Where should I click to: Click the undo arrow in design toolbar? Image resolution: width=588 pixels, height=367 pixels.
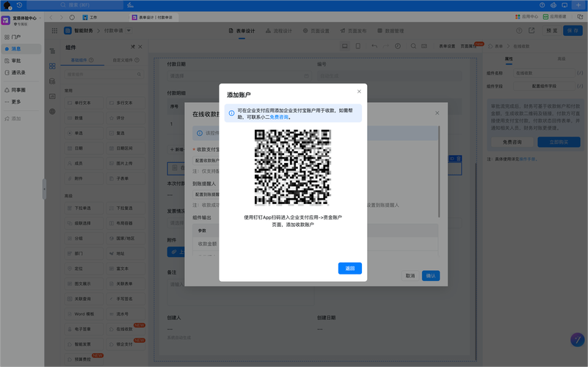pyautogui.click(x=374, y=46)
